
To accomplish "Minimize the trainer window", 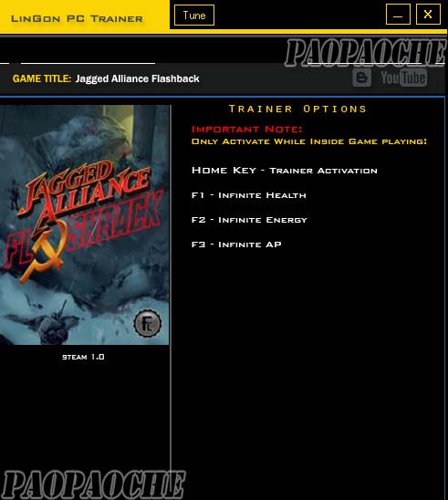I will coord(398,15).
